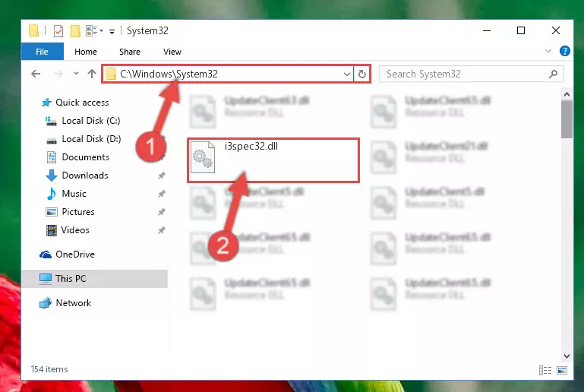Click the vertical scrollbar thumb

pos(567,119)
